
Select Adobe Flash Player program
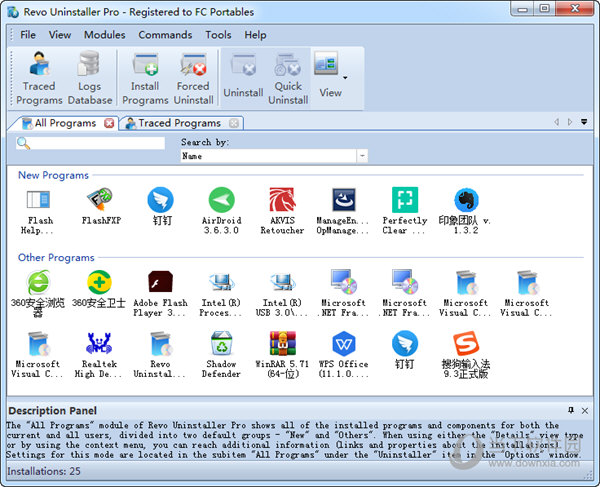click(x=160, y=294)
